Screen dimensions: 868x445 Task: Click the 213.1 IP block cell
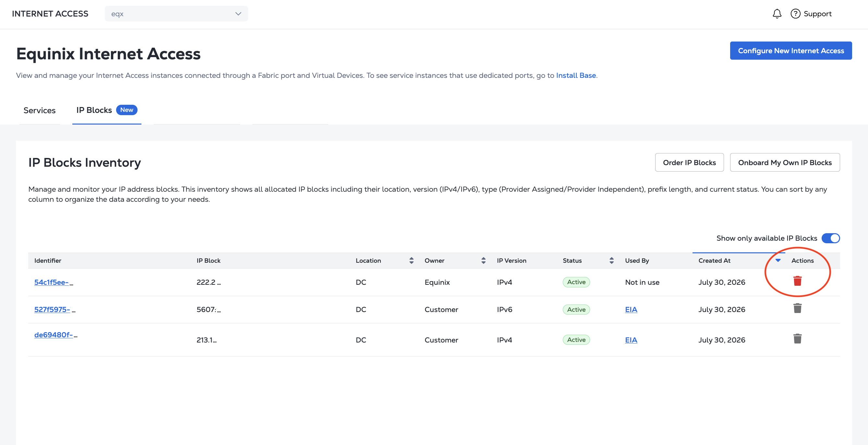click(x=207, y=340)
